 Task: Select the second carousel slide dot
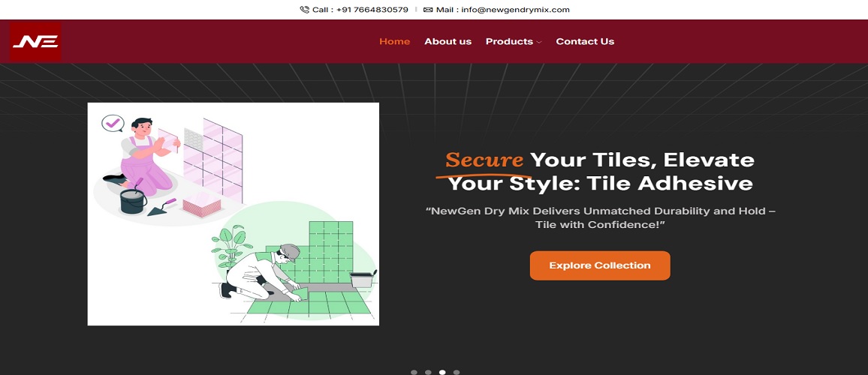tap(428, 372)
